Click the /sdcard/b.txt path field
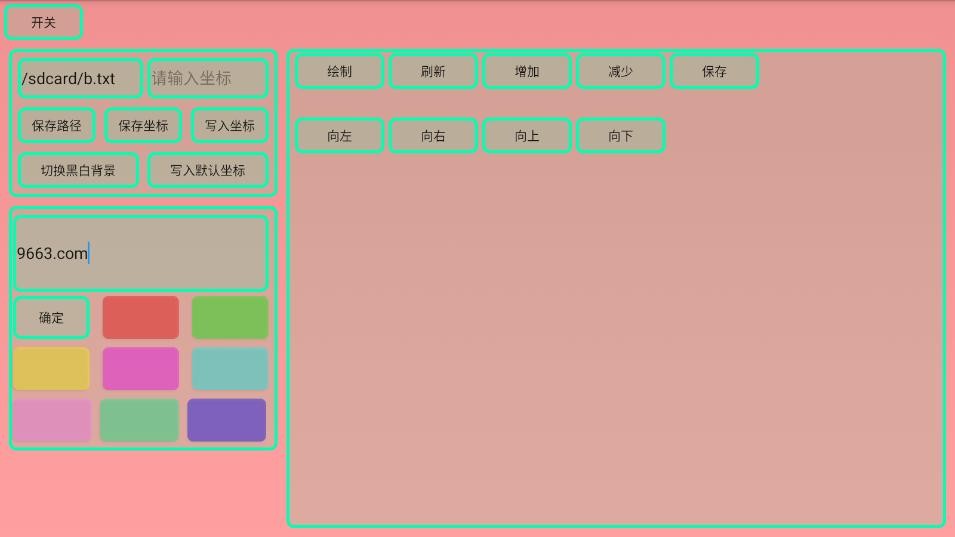The image size is (955, 537). coord(80,78)
